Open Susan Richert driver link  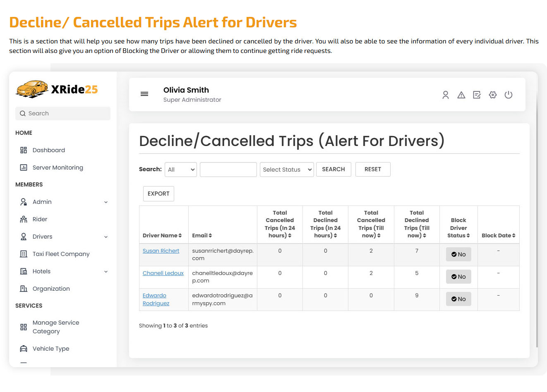coord(161,251)
